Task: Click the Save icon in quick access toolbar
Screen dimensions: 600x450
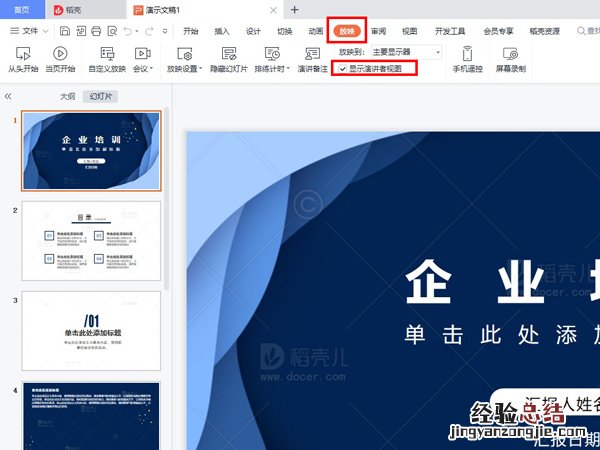Action: coord(65,31)
